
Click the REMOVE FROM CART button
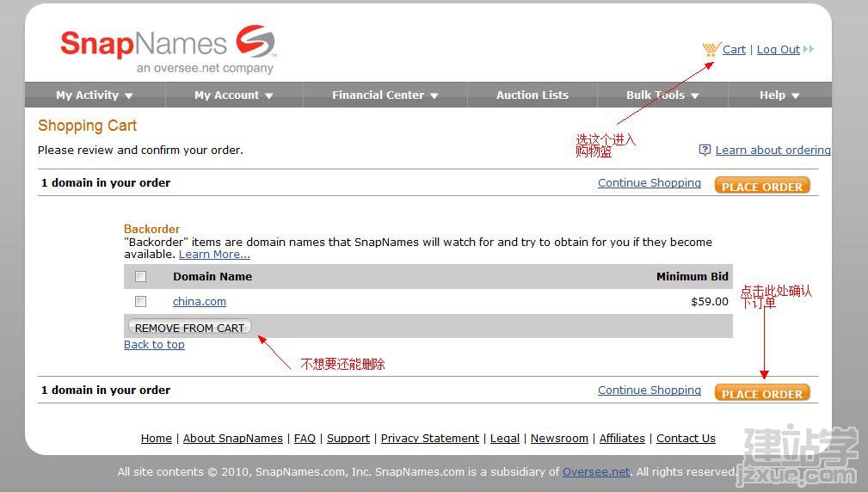(x=190, y=327)
